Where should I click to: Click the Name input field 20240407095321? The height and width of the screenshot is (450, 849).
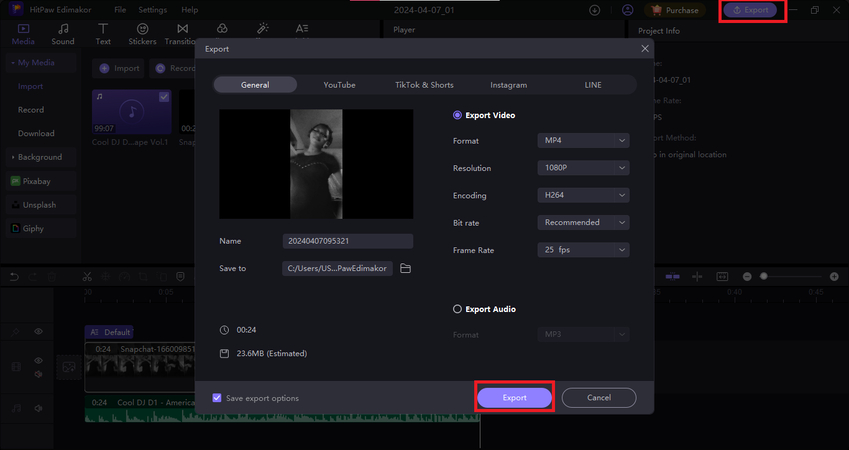click(348, 241)
